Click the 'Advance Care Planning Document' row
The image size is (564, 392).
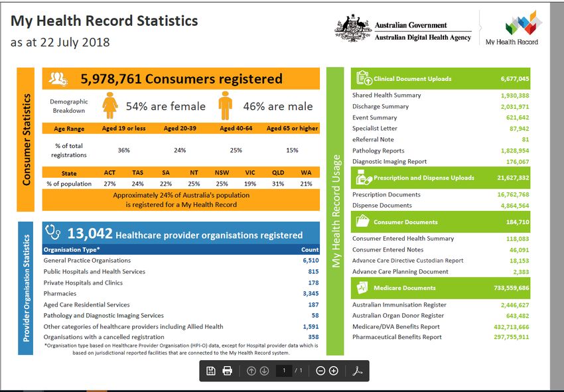pos(441,271)
